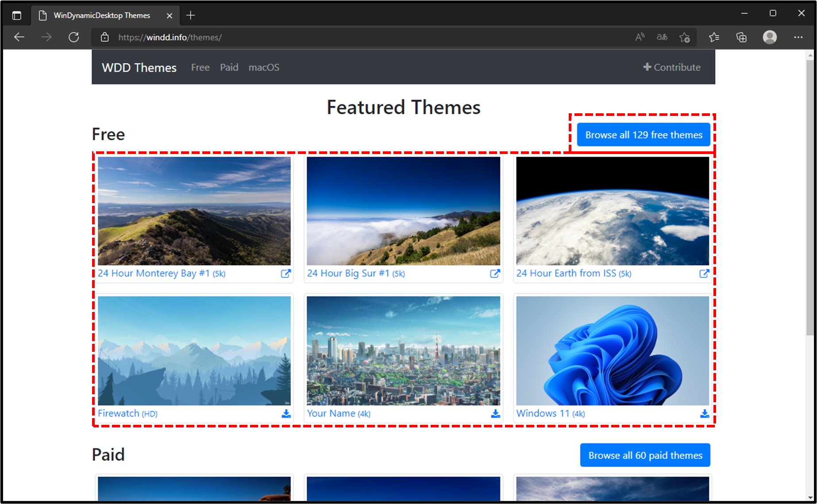Reload the current page
Screen dimensions: 817x504
click(x=74, y=37)
